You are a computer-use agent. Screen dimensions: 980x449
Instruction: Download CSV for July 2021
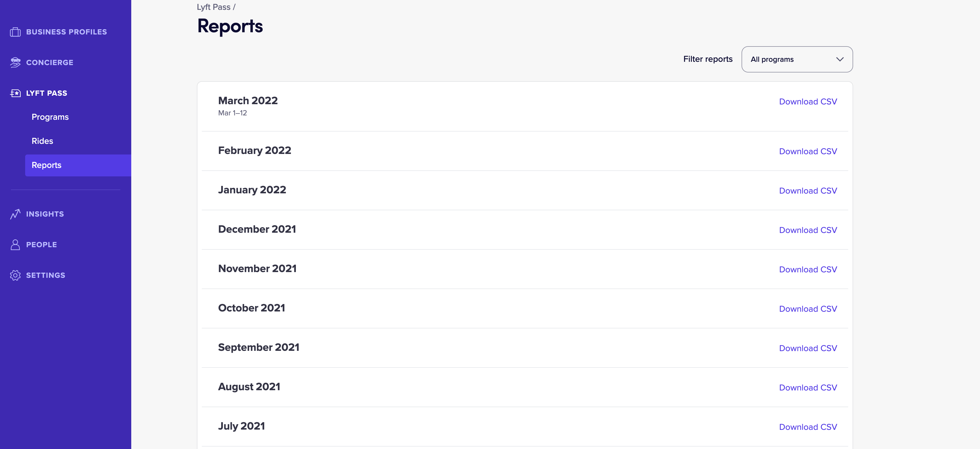[808, 427]
